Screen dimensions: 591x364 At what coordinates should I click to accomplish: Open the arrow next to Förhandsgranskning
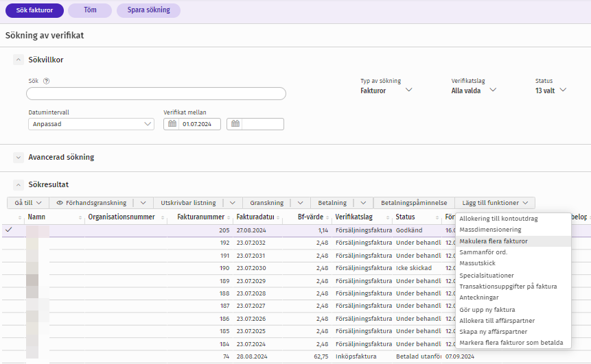point(143,203)
